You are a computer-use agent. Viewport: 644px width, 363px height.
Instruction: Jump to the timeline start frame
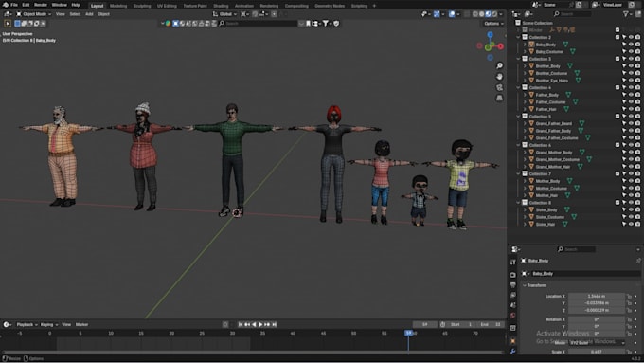click(241, 324)
